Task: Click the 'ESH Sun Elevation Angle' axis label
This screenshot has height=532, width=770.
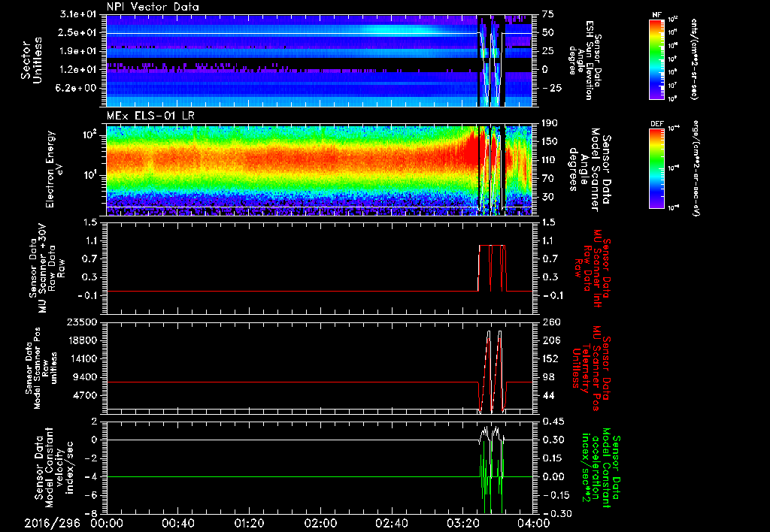Action: point(584,60)
